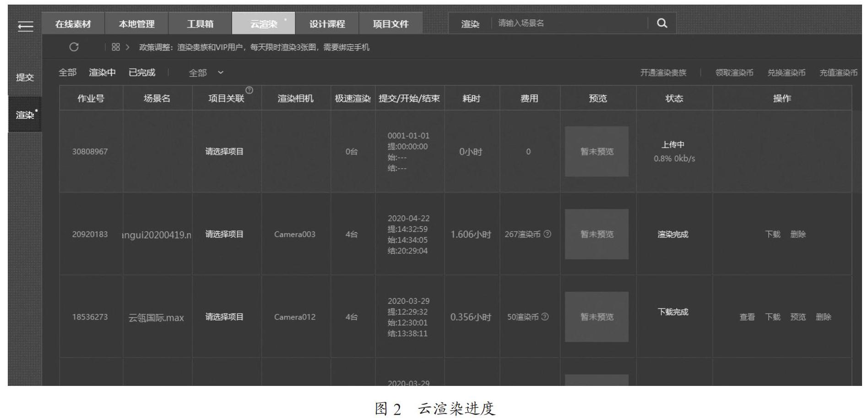Click 查看 for job 18536273
Viewport: 868px width, 418px height.
748,317
